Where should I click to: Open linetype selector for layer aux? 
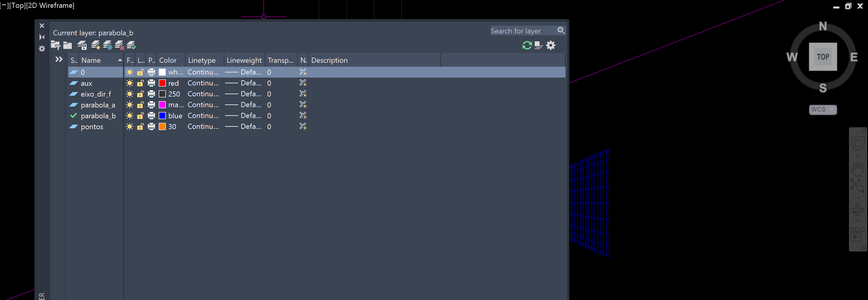click(203, 83)
